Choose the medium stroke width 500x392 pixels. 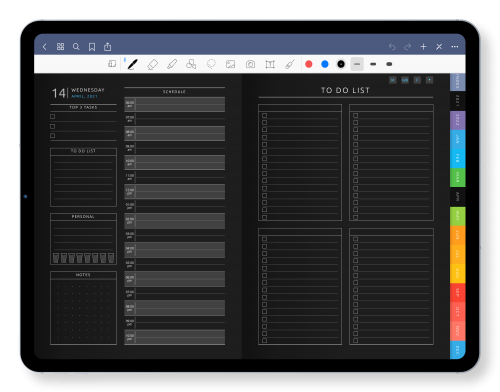coord(373,64)
